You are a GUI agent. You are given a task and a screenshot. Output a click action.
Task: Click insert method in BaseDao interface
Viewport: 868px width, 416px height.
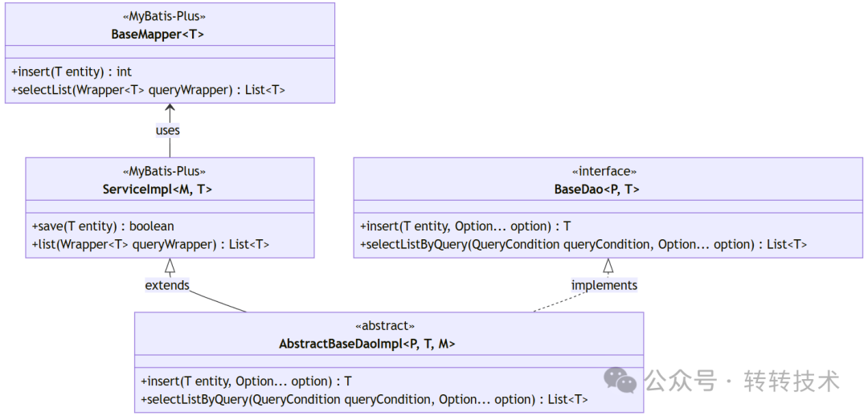point(465,226)
